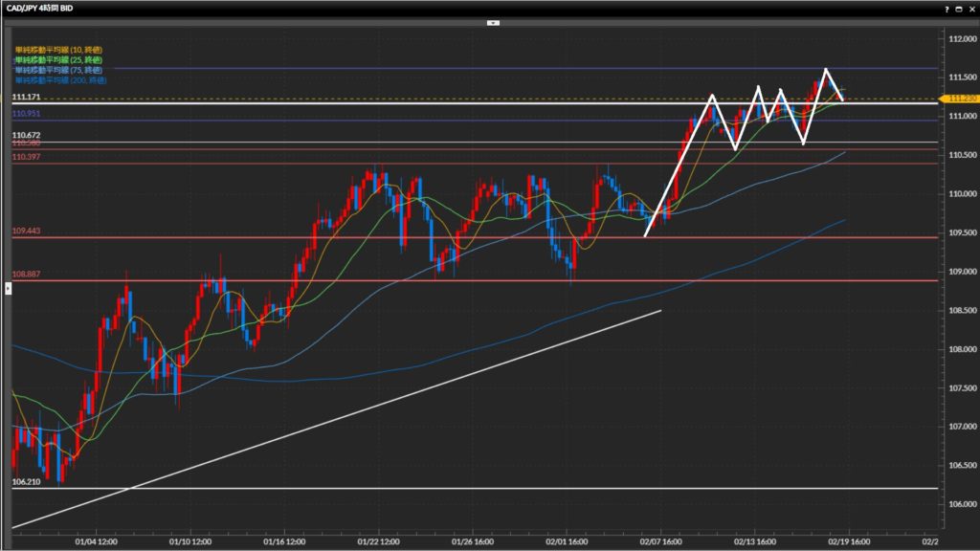The height and width of the screenshot is (551, 980).
Task: Click the 111.171 white line label
Action: pos(26,98)
